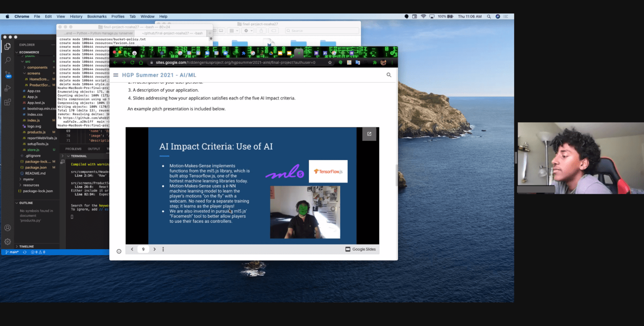Open Source Control with 107 changes badge

pos(7,74)
